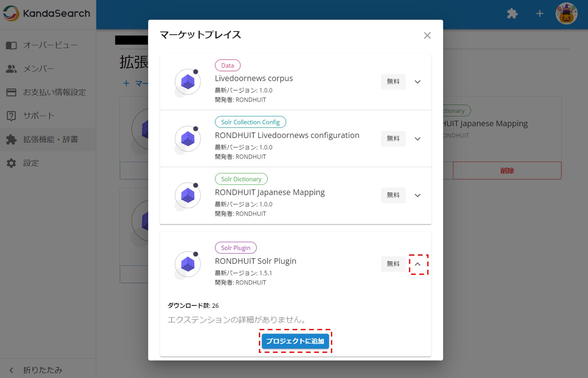This screenshot has height=378, width=588.
Task: Close the マーケットプレイス dialog
Action: click(x=427, y=36)
